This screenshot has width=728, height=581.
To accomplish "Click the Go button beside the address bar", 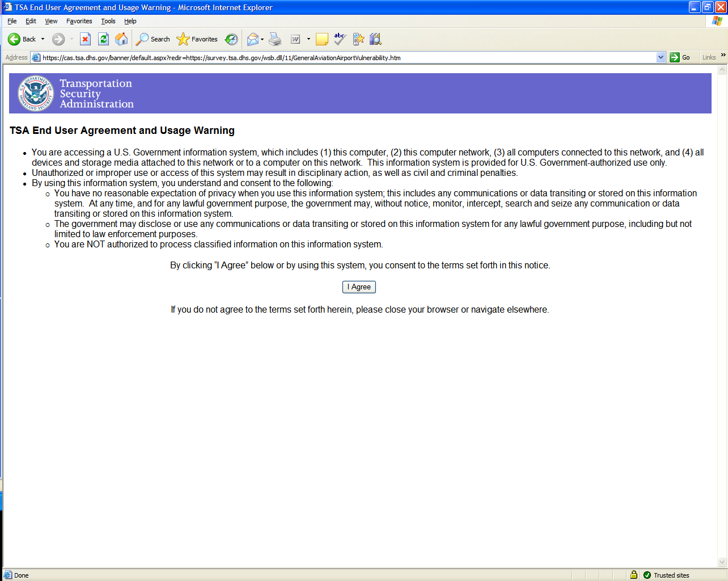I will [680, 57].
